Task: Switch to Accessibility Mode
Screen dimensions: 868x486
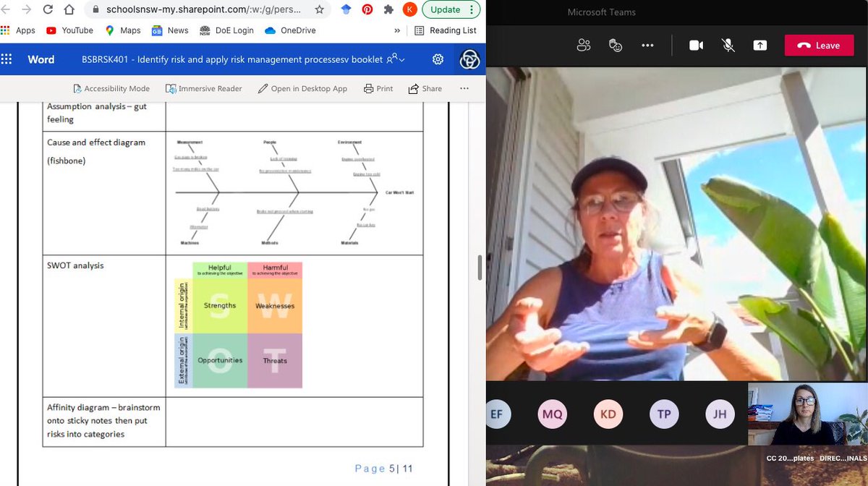Action: pyautogui.click(x=111, y=88)
